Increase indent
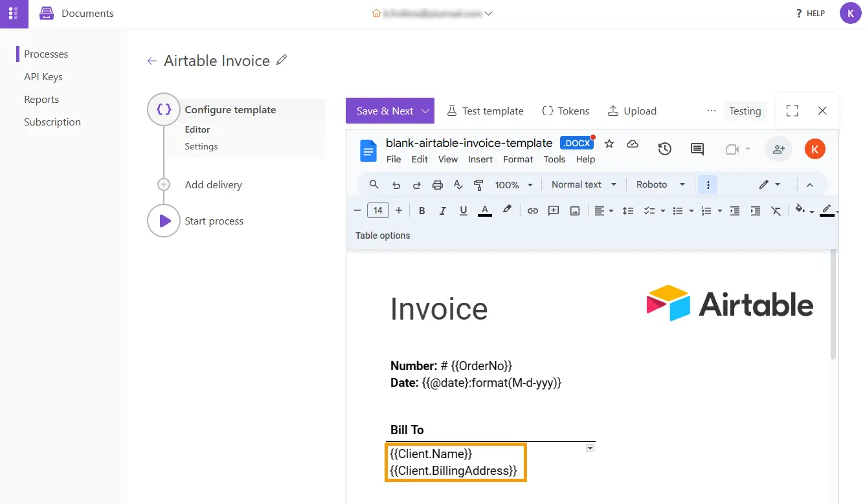 [x=755, y=210]
